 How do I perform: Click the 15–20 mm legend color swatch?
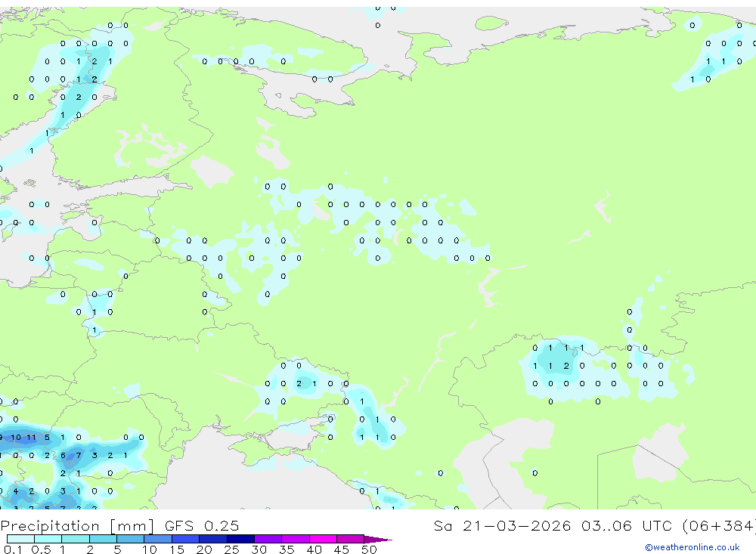186,539
